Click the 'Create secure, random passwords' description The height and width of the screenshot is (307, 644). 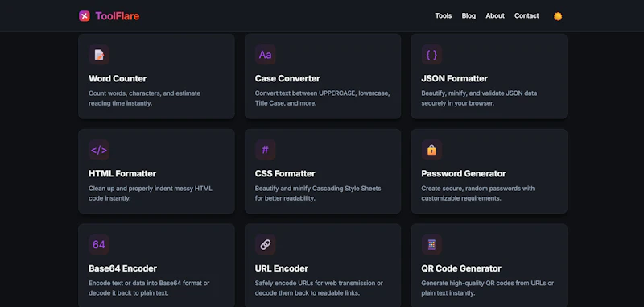[x=477, y=193]
